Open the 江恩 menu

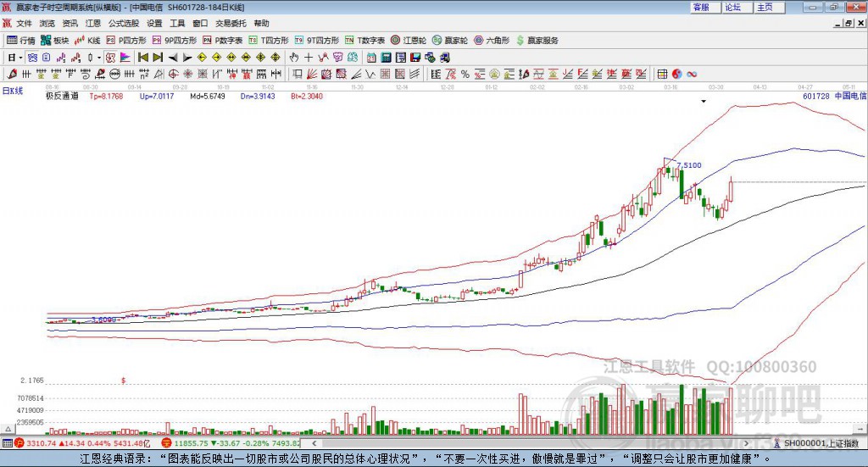coord(93,23)
